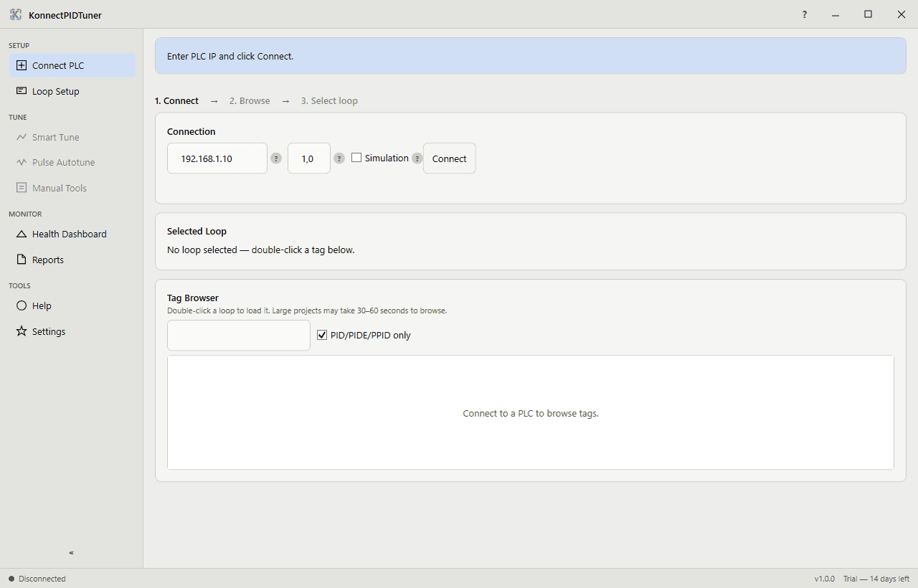Screen dimensions: 918x588
Task: Click the 'Trial — 14 days left' status text
Action: pyautogui.click(x=876, y=579)
